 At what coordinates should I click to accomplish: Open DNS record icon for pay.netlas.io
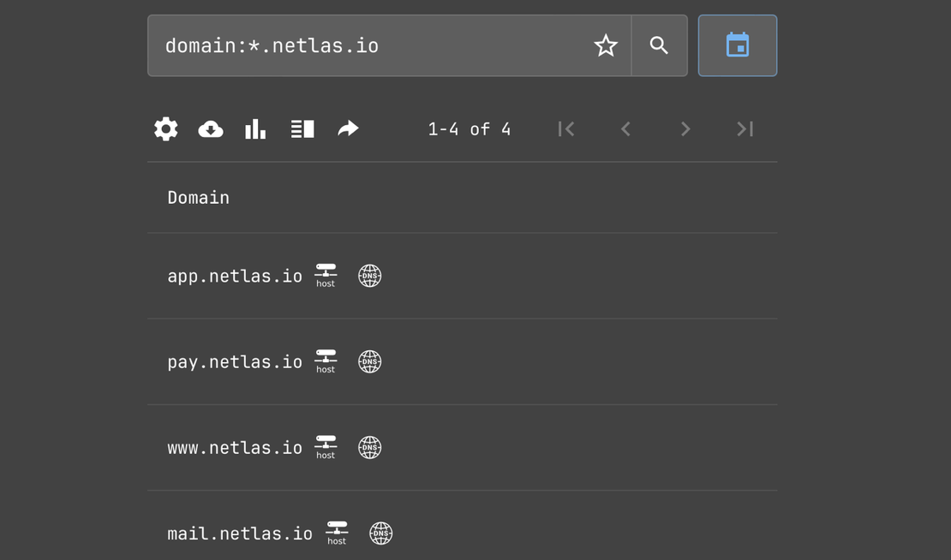[x=369, y=361]
